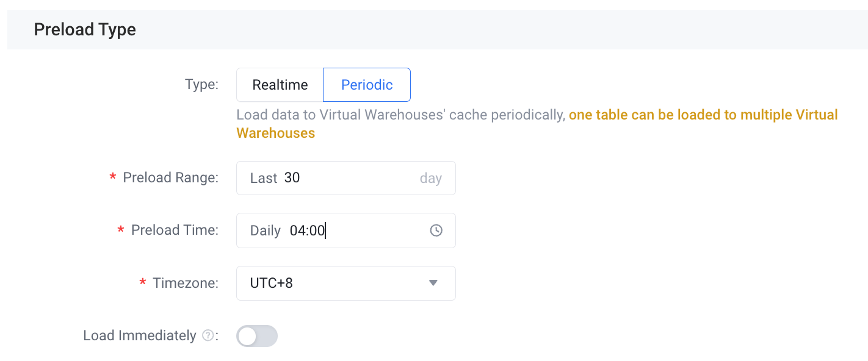868x361 pixels.
Task: Click the Type field label
Action: point(201,84)
